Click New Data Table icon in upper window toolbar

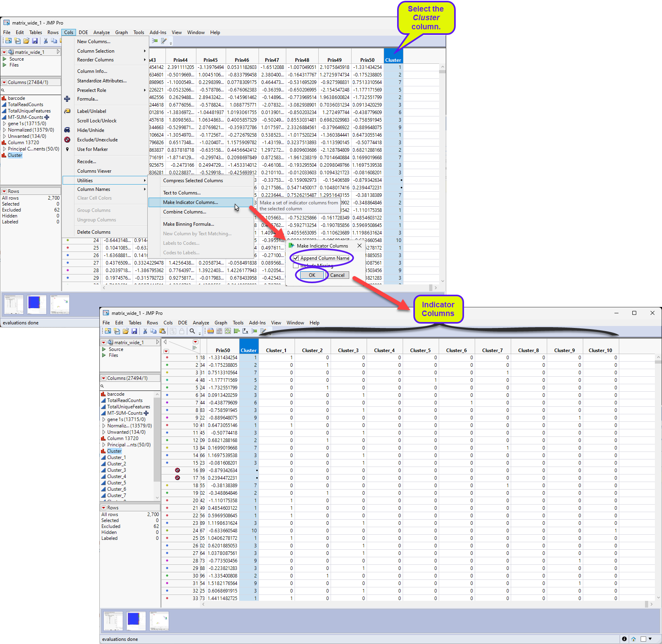click(x=8, y=41)
